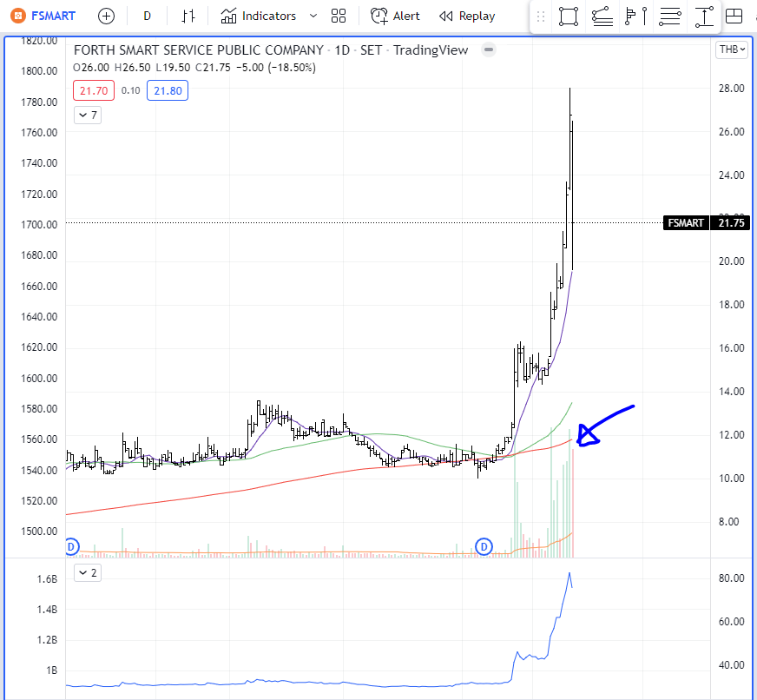Start bar Replay mode
757x700 pixels.
tap(467, 16)
